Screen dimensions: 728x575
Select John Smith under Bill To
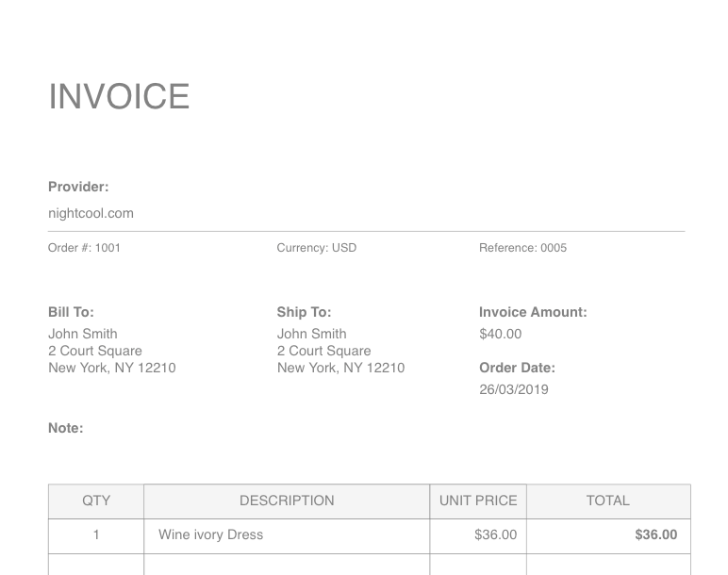click(83, 334)
